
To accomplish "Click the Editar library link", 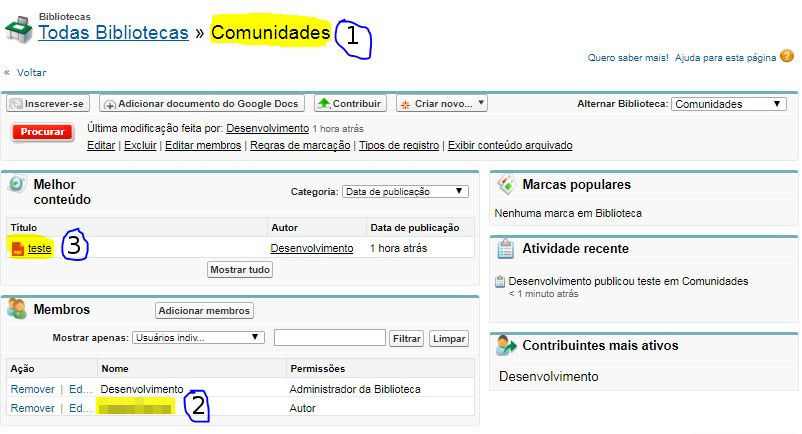I will pyautogui.click(x=101, y=145).
